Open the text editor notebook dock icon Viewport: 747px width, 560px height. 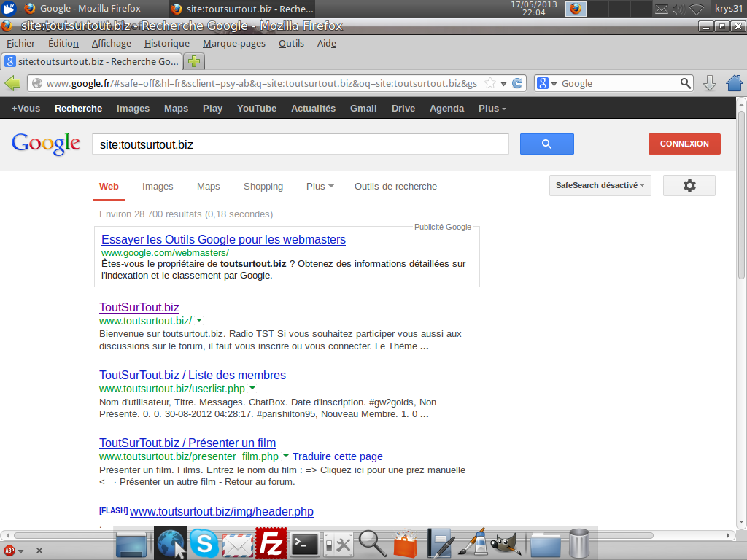440,543
